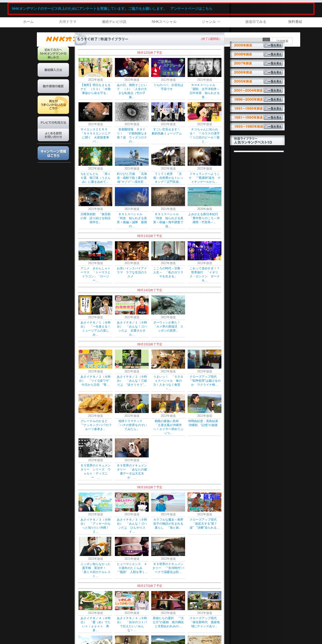
Task: Open これって攻めすぎ!? 世界旅行 link
Action: coord(204,274)
